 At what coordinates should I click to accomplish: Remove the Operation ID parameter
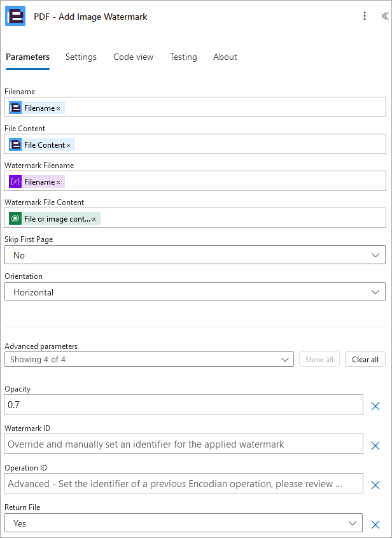coord(375,485)
